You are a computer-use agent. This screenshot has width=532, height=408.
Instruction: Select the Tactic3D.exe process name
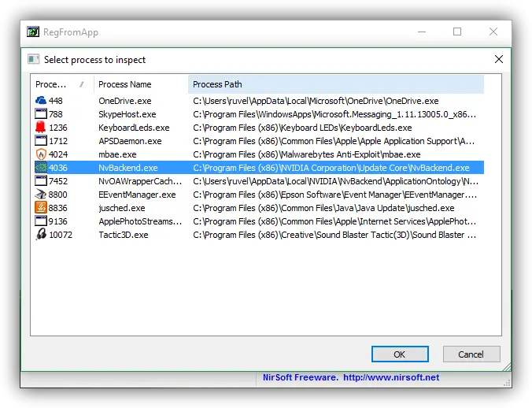pyautogui.click(x=124, y=235)
